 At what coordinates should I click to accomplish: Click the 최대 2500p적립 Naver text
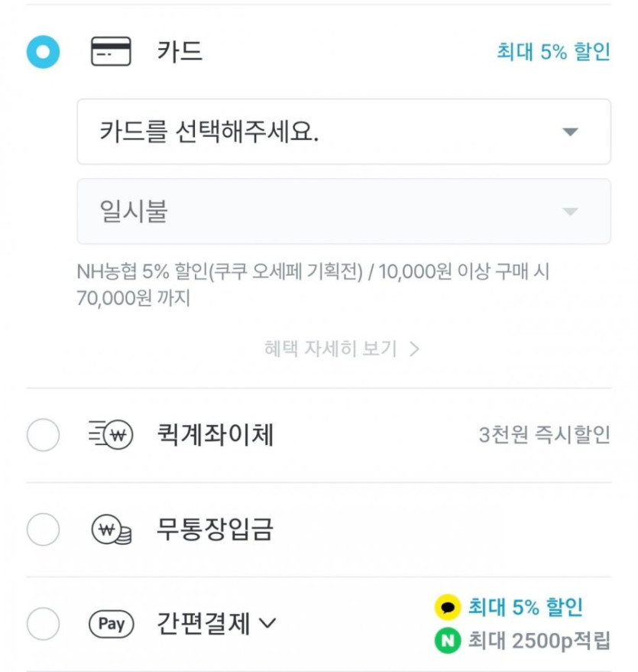[539, 641]
